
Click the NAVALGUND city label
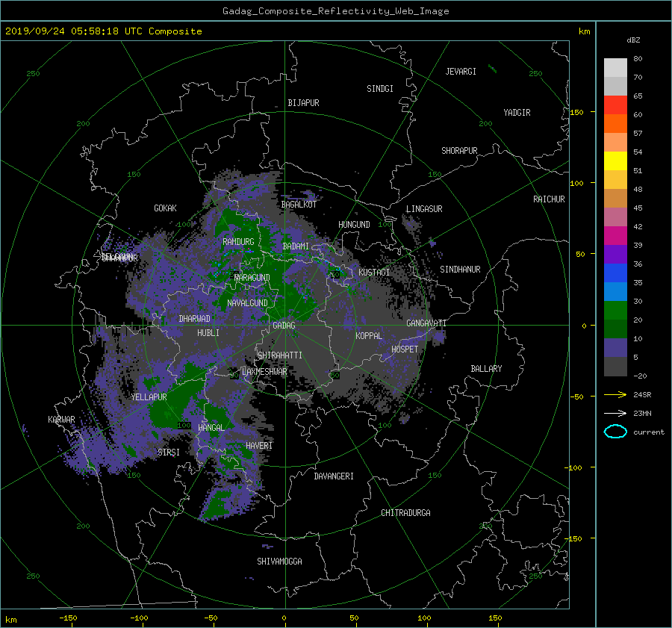point(247,303)
